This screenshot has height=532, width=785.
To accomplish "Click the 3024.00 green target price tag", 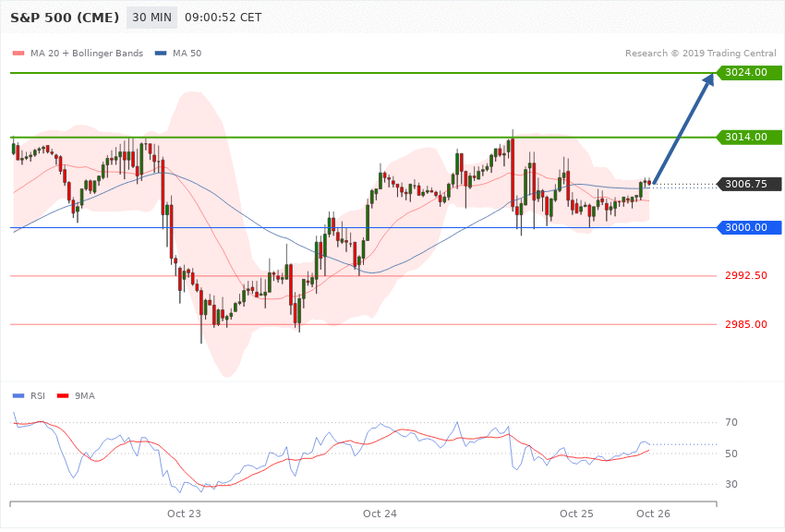I will pos(749,73).
